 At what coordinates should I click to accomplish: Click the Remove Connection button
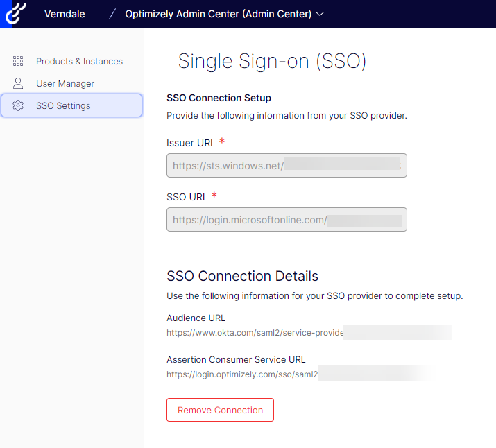pyautogui.click(x=220, y=410)
